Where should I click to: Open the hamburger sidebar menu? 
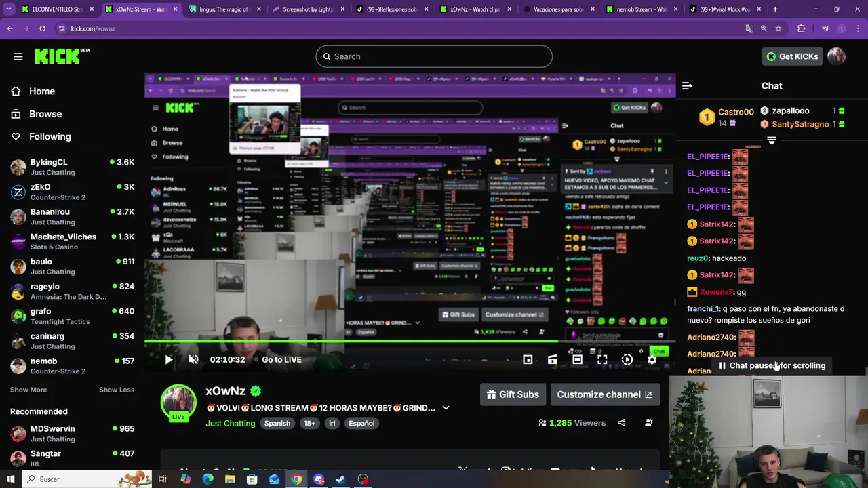[x=18, y=56]
